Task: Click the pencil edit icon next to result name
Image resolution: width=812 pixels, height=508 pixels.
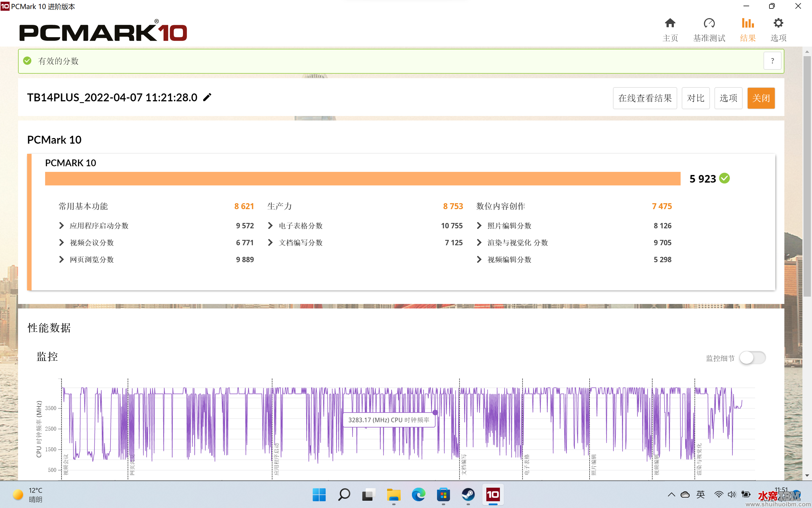Action: point(207,97)
